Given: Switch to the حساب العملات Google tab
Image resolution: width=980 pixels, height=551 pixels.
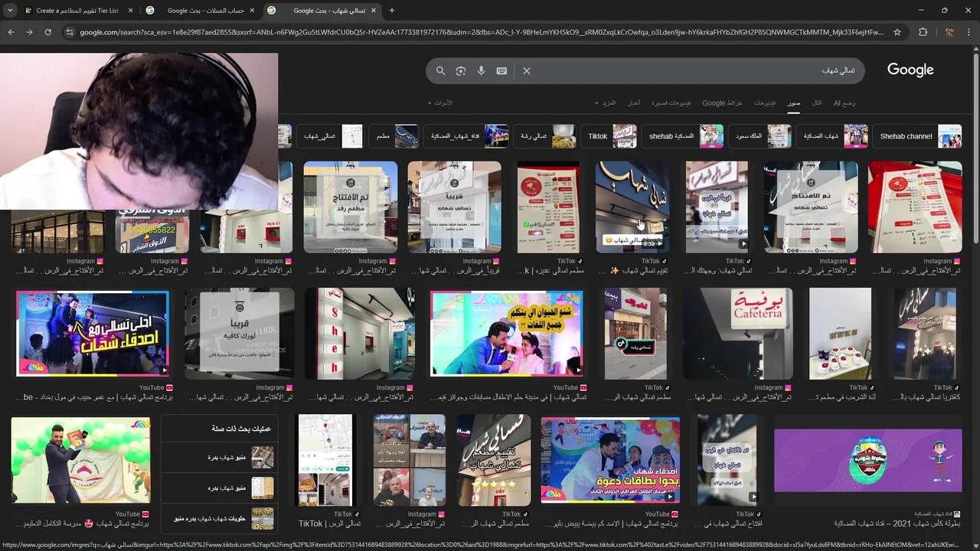Looking at the screenshot, I should pos(201,11).
